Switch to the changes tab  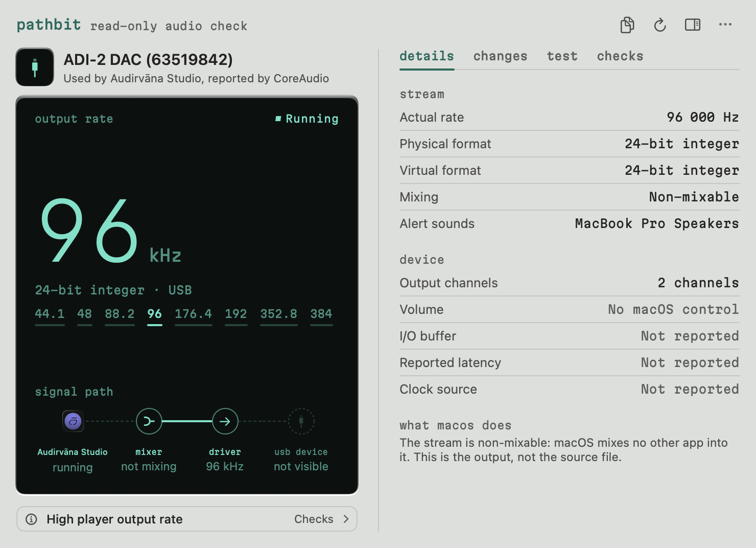click(500, 56)
